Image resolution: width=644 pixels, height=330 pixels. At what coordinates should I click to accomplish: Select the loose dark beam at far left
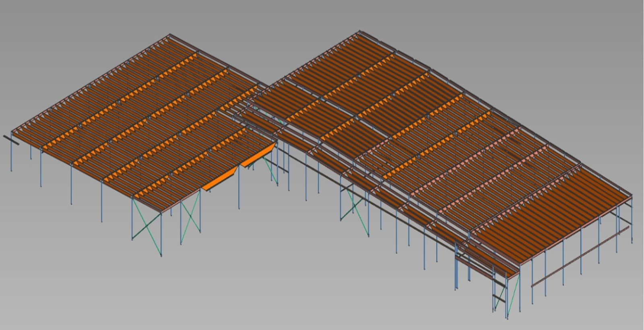pyautogui.click(x=11, y=140)
